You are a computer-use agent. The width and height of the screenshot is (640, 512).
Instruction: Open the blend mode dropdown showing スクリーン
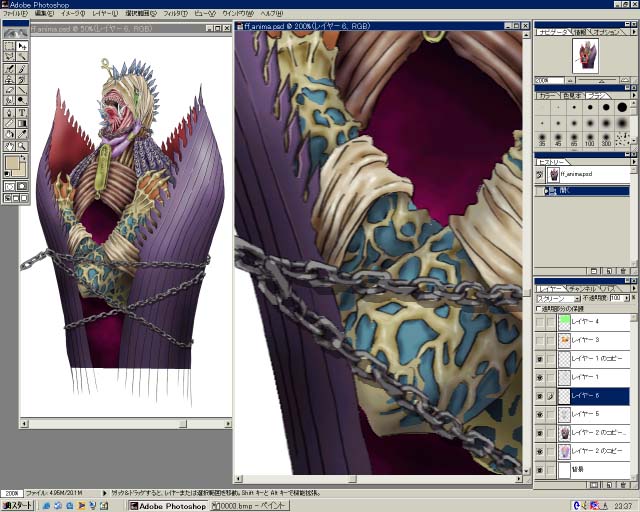559,298
